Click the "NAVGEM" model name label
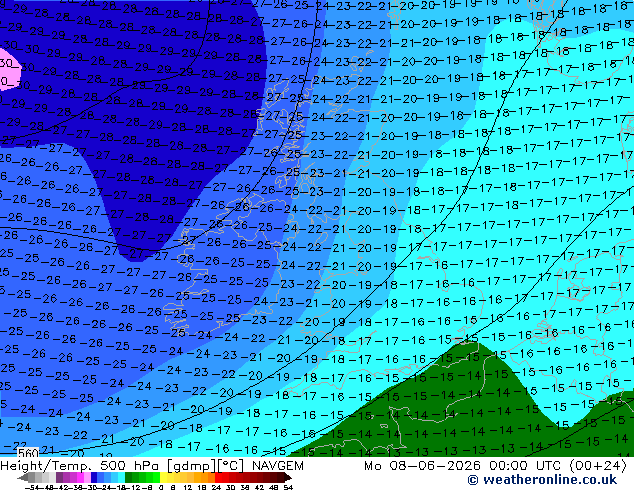The height and width of the screenshot is (490, 634). pyautogui.click(x=277, y=466)
